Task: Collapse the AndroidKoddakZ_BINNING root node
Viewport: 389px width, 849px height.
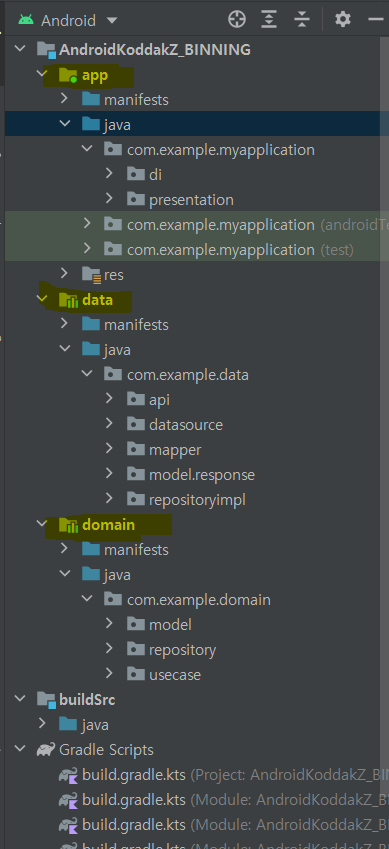Action: [20, 50]
